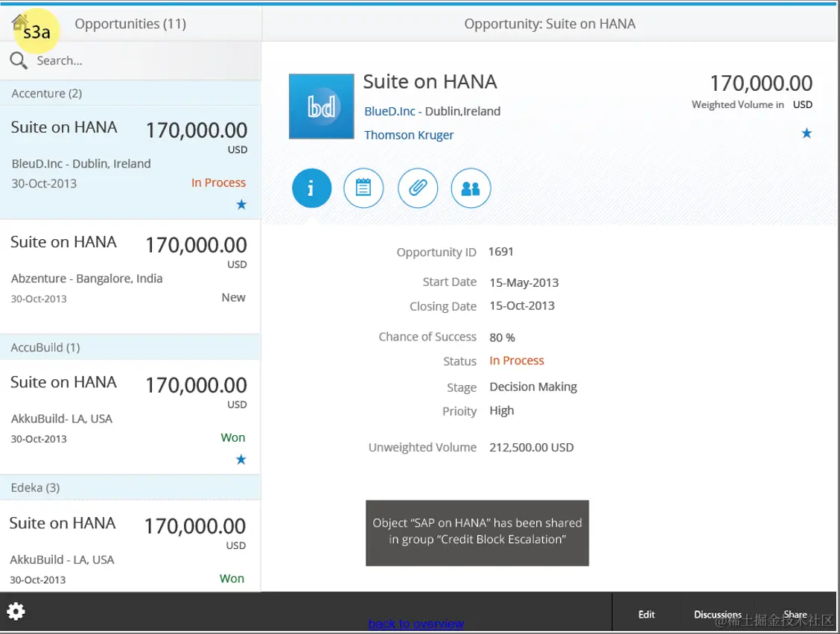Click the Weighted Volume in USD label
The image size is (840, 634).
click(x=751, y=104)
